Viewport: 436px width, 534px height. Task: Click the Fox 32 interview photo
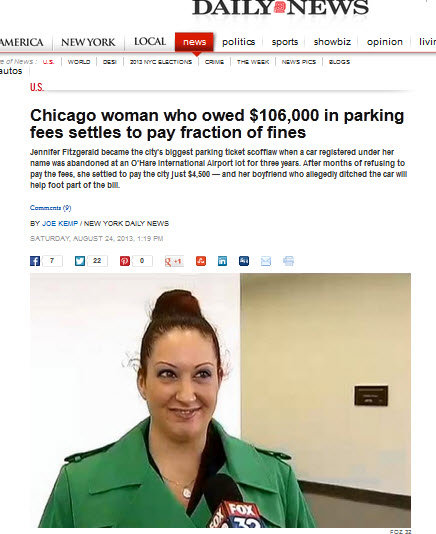pos(220,400)
